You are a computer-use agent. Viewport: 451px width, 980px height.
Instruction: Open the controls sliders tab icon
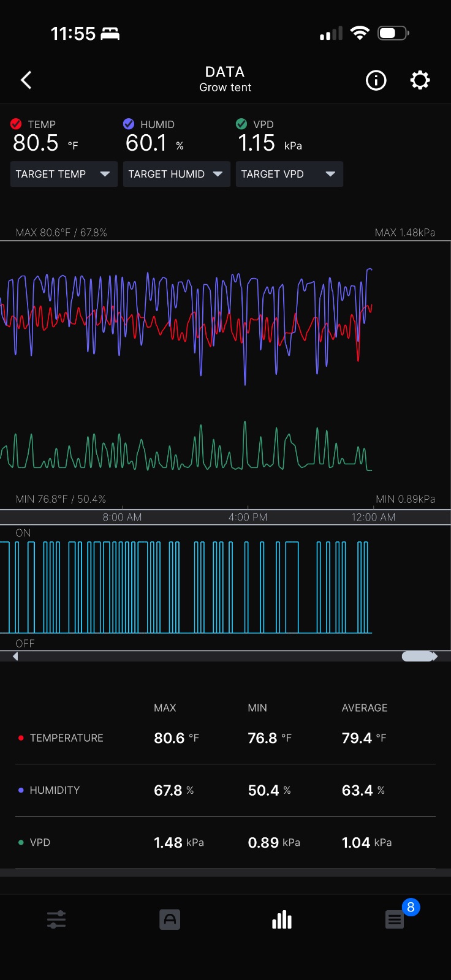56,919
